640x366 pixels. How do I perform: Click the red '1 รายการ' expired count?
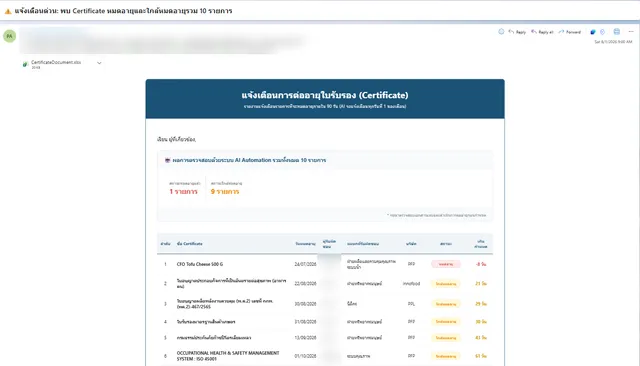tap(183, 191)
